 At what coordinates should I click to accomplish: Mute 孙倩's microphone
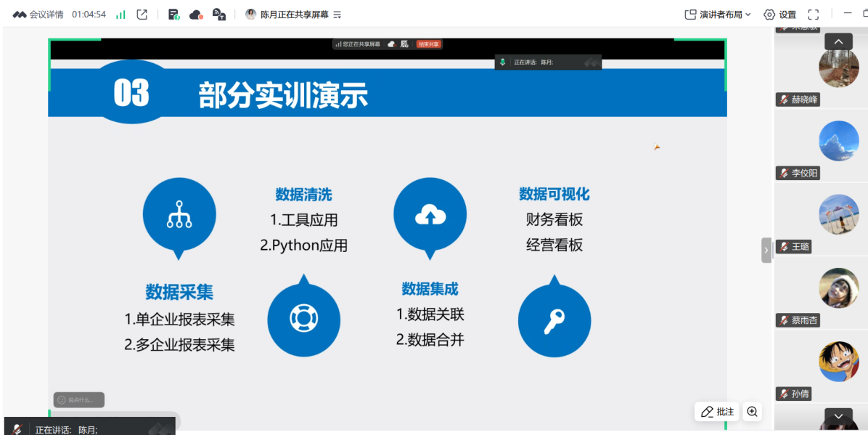(782, 394)
